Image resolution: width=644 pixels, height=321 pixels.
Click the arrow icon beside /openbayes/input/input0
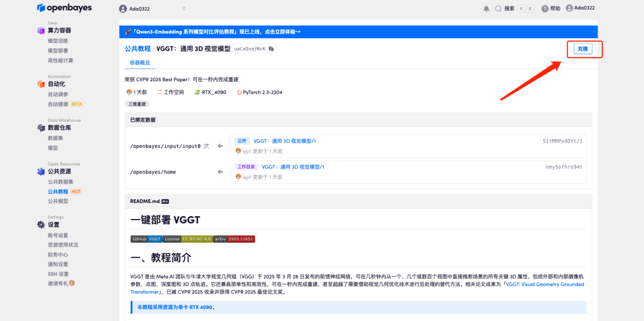tap(220, 146)
